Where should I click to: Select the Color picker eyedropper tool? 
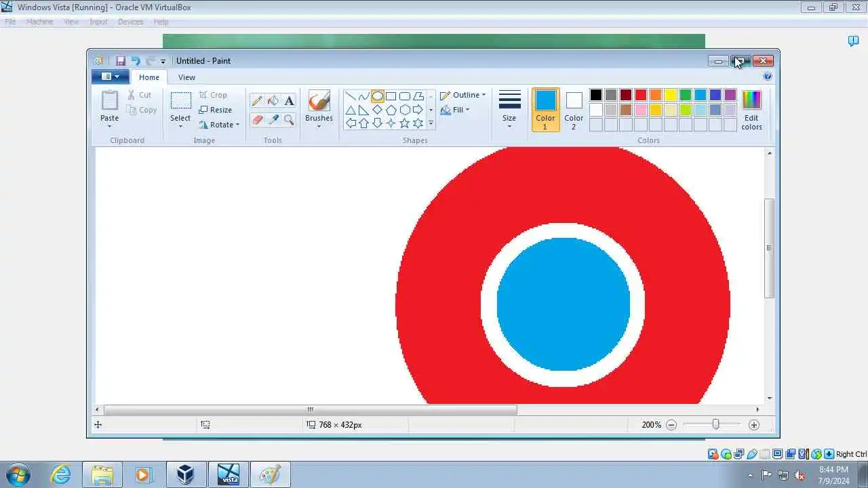pos(273,120)
